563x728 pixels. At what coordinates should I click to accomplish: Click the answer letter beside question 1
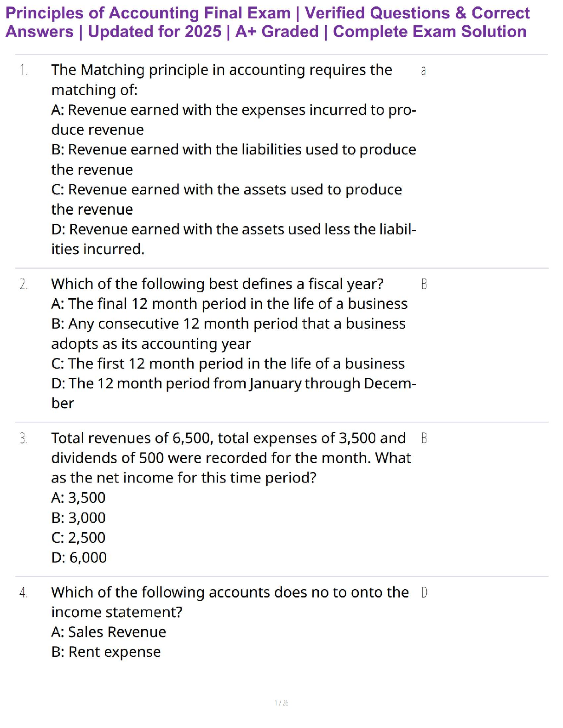point(424,71)
